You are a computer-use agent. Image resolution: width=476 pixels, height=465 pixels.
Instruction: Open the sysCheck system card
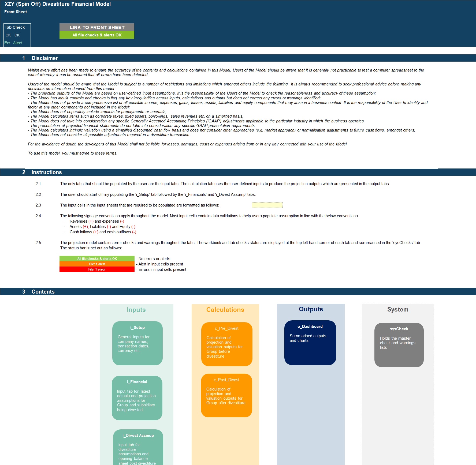point(399,345)
